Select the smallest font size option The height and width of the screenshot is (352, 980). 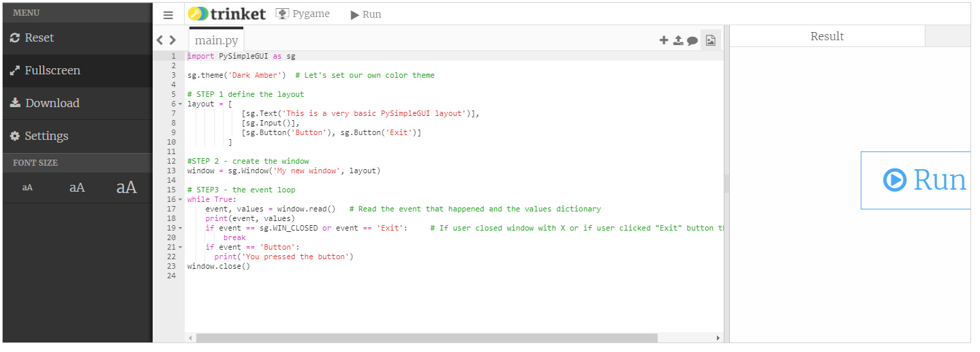click(x=27, y=188)
